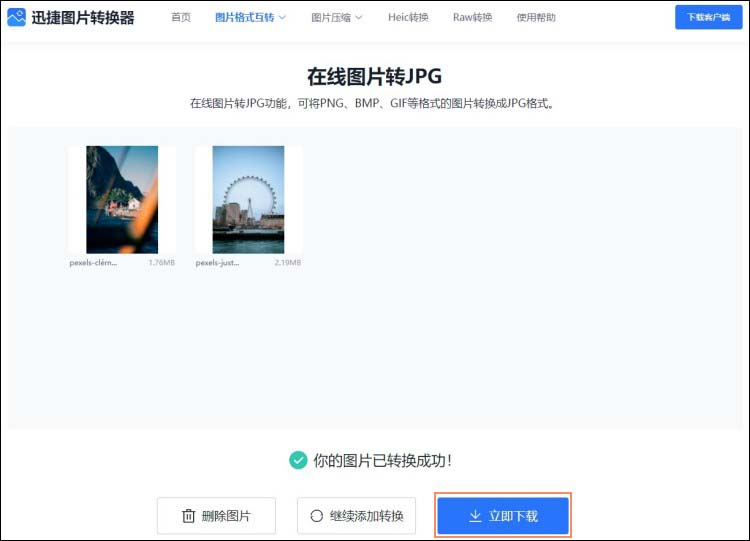Screen dimensions: 750x541
Task: Click the 在线图片转JPG heading
Action: [x=375, y=77]
